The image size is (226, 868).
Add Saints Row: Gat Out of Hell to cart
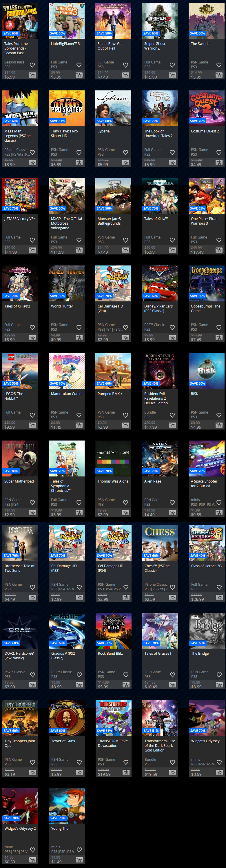[x=126, y=75]
